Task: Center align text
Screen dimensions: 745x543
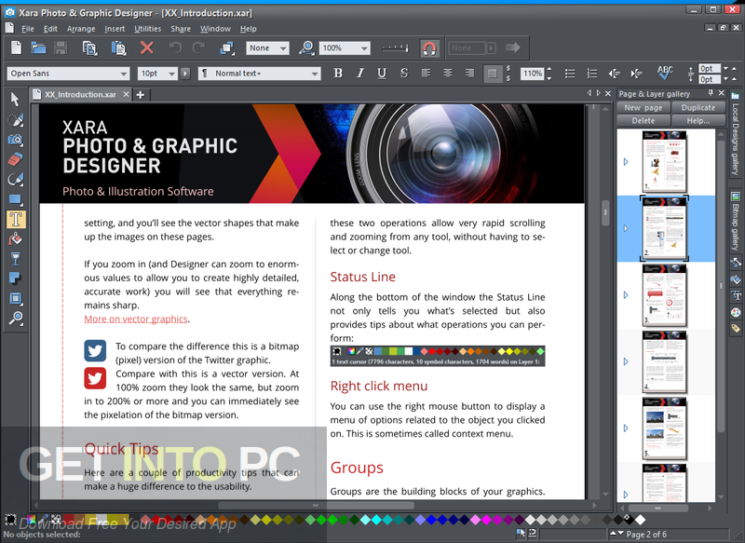Action: coord(448,73)
